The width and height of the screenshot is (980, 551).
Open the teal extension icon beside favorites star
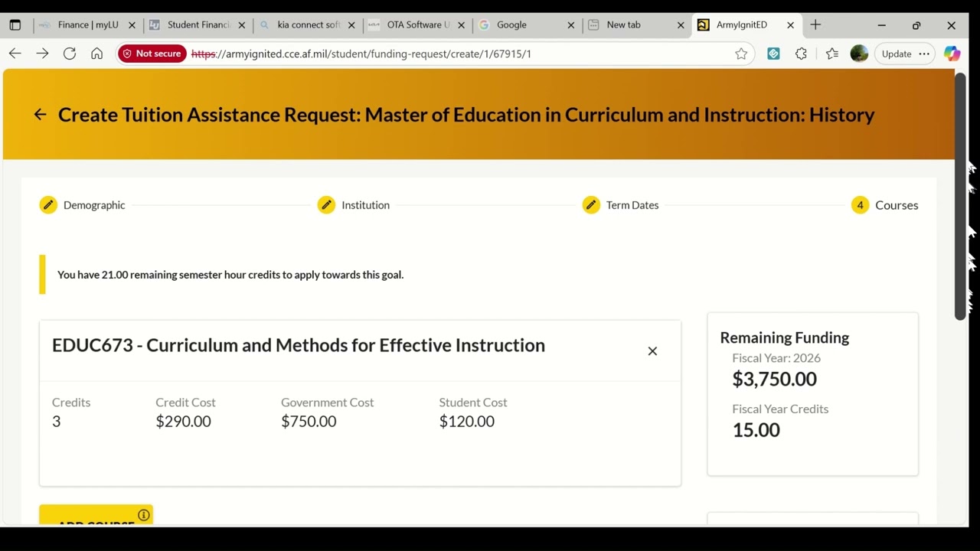pos(773,54)
